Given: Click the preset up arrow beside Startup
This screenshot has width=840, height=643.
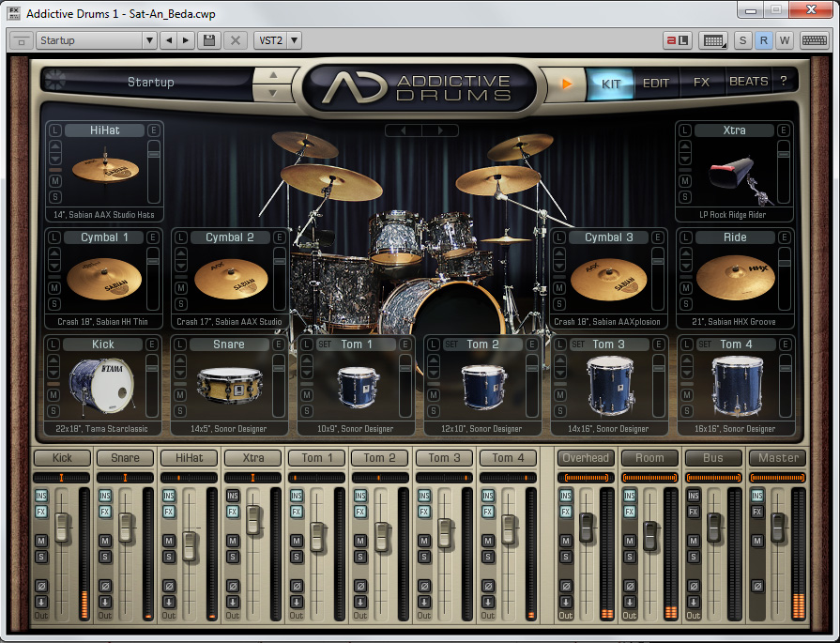Looking at the screenshot, I should 272,75.
